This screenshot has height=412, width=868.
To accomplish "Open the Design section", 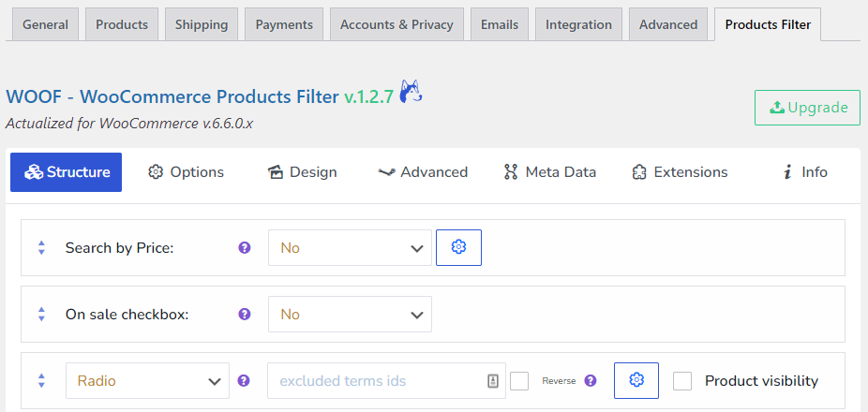I will point(302,172).
